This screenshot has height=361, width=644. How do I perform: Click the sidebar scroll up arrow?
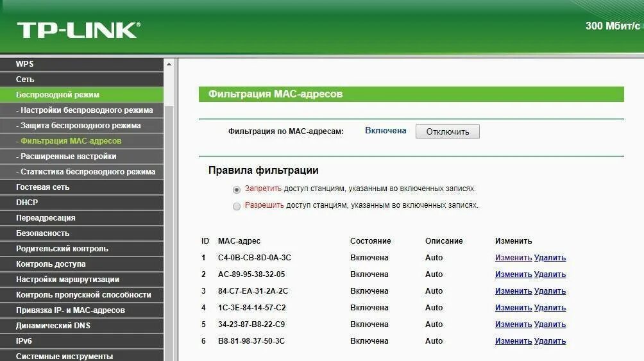click(169, 64)
